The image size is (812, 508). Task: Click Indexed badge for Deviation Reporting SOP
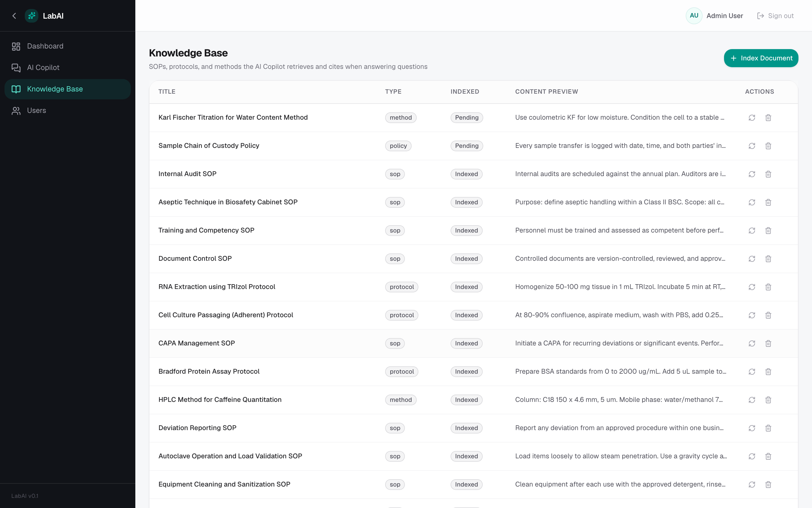coord(466,428)
